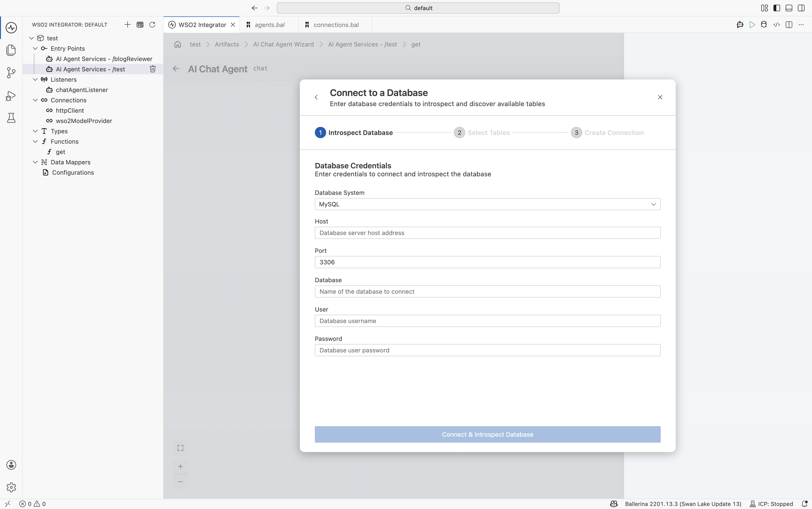The height and width of the screenshot is (509, 812).
Task: Click the Port field showing 3306
Action: coord(487,262)
